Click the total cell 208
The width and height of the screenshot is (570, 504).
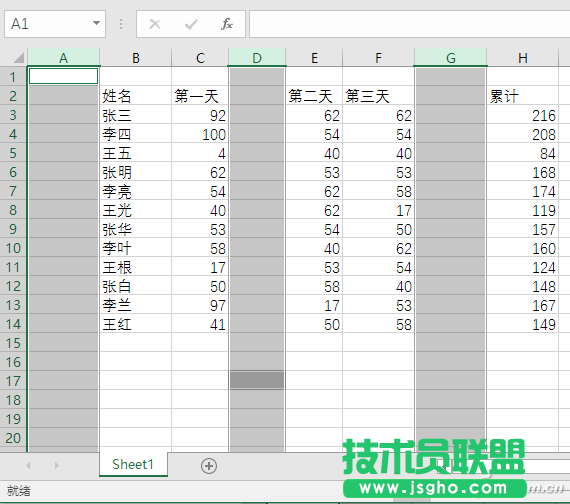[523, 134]
